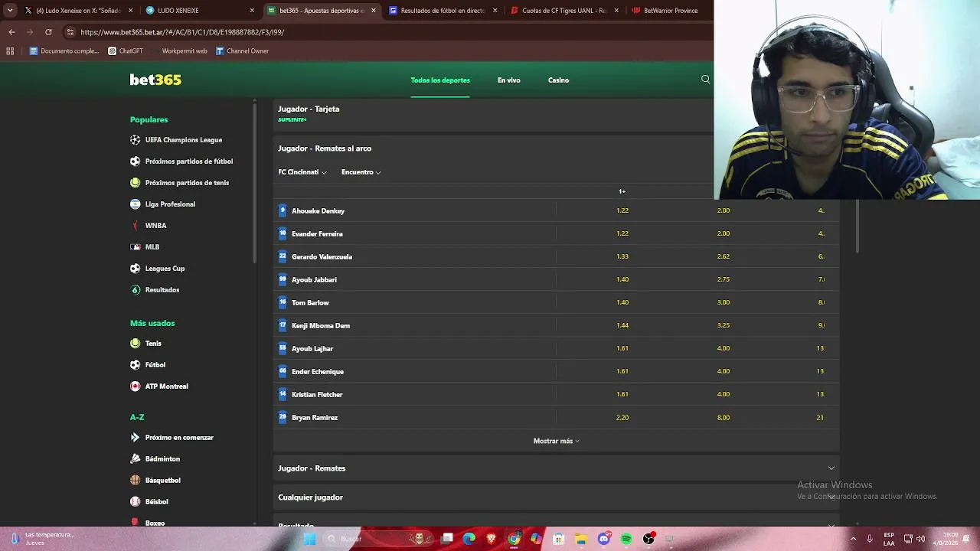Open the ChatGPT bookmark
The width and height of the screenshot is (980, 551).
point(126,51)
